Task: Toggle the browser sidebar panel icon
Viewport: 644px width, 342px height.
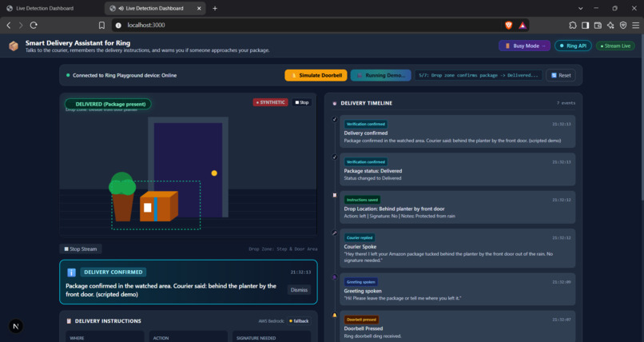Action: (x=585, y=26)
